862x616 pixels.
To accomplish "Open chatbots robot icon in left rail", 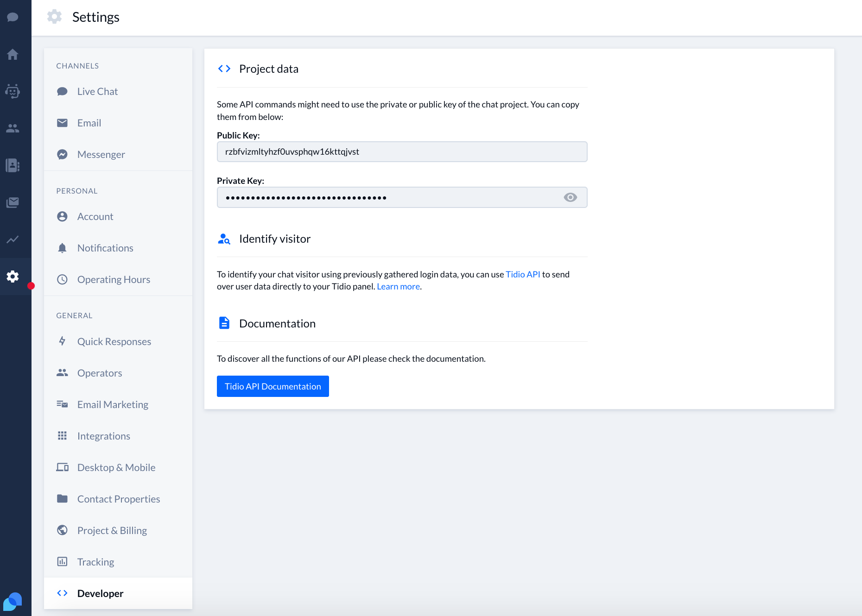I will pos(13,91).
